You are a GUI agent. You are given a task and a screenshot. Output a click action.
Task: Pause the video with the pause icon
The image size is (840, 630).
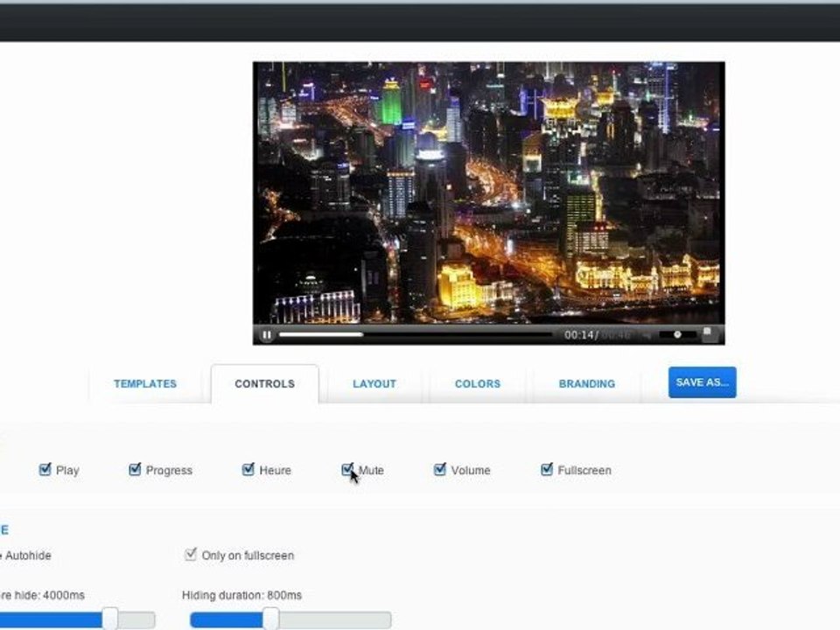pos(267,335)
